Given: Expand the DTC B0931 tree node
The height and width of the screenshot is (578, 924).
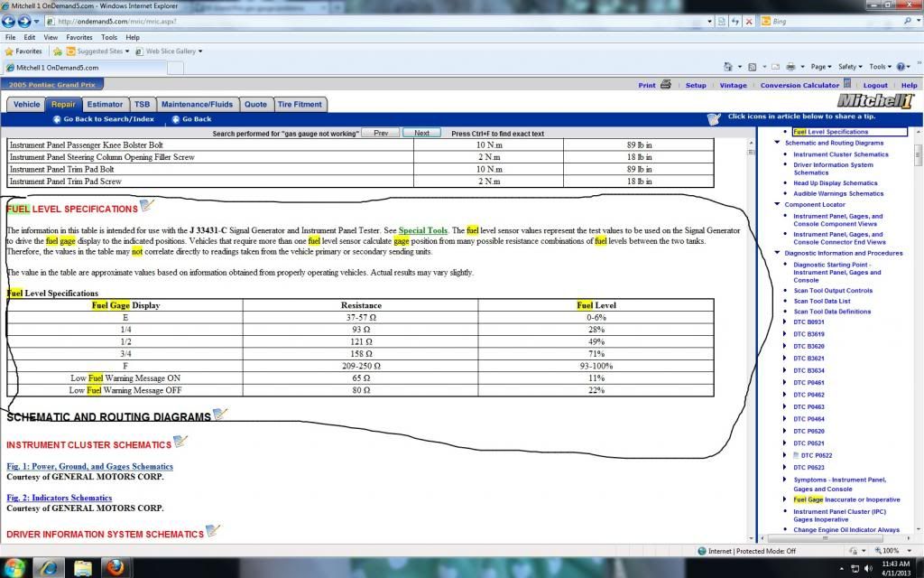Looking at the screenshot, I should click(784, 322).
